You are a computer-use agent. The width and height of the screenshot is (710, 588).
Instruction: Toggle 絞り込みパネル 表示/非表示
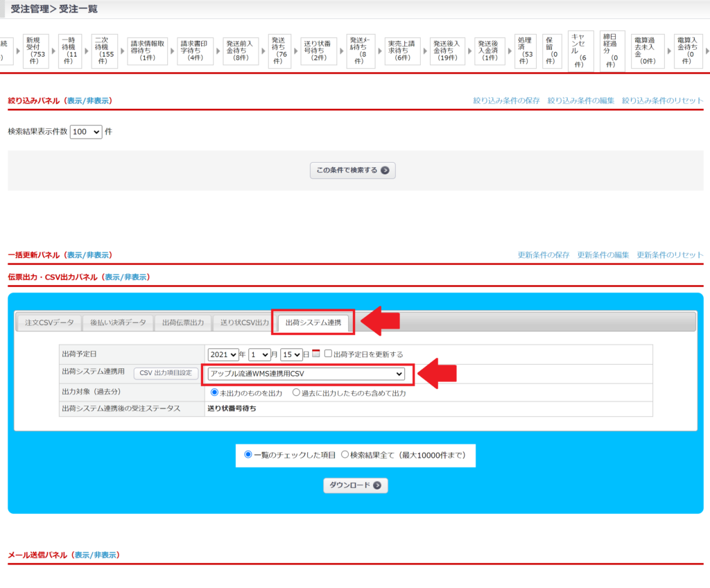(x=88, y=101)
